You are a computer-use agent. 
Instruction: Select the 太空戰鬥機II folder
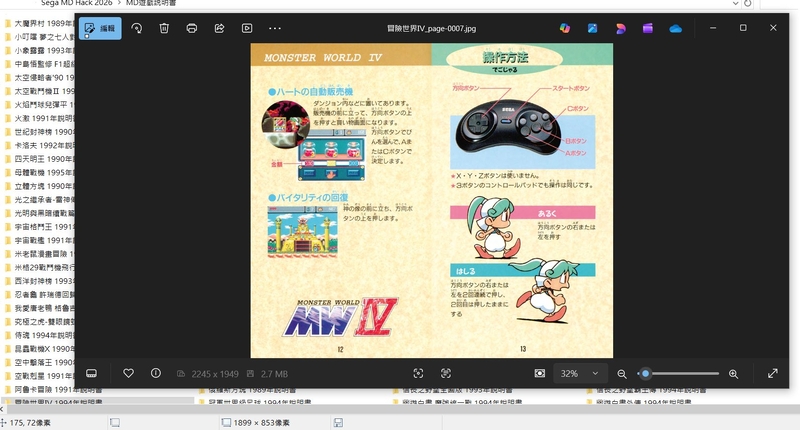coord(40,91)
